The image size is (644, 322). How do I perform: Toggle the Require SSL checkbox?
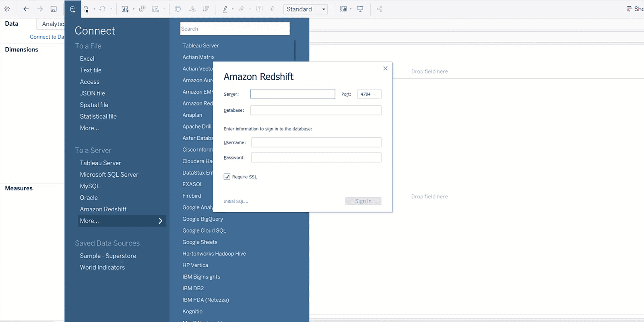[x=227, y=177]
